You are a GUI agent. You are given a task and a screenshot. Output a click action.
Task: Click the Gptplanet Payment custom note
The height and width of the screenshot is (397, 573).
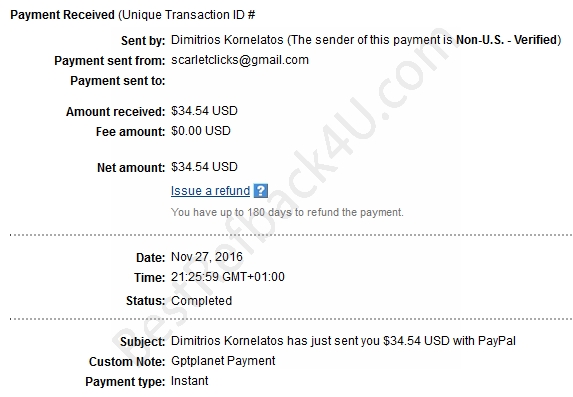coord(223,361)
